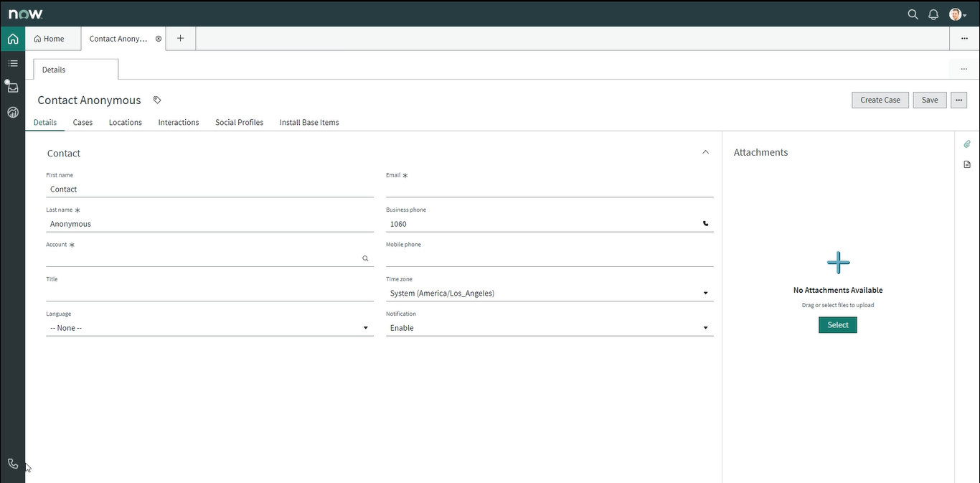The image size is (980, 483).
Task: Click the Email input field
Action: pyautogui.click(x=550, y=189)
